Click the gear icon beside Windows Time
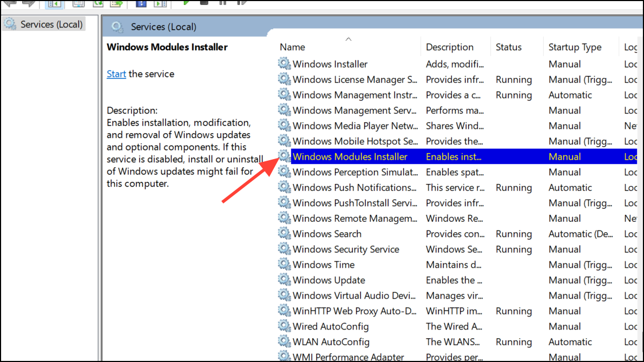This screenshot has width=644, height=362. (x=284, y=264)
